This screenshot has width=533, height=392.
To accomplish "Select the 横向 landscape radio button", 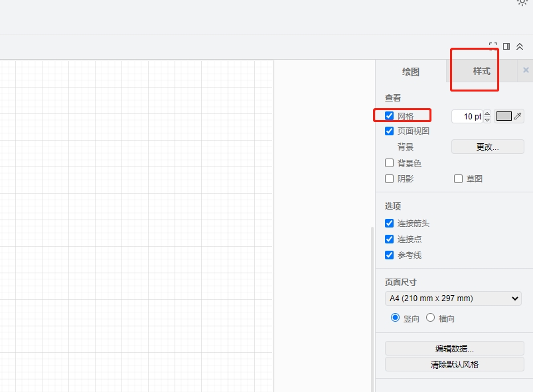I will point(430,318).
